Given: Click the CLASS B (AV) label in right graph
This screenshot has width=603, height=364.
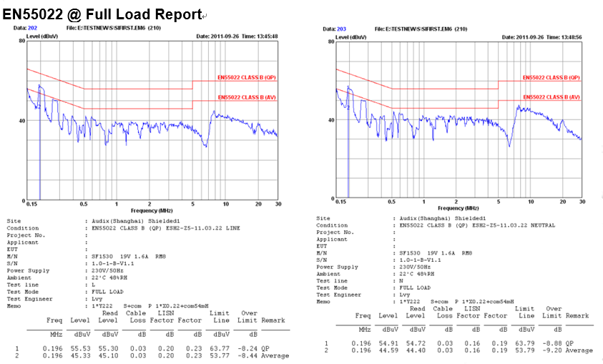Looking at the screenshot, I should (x=551, y=97).
